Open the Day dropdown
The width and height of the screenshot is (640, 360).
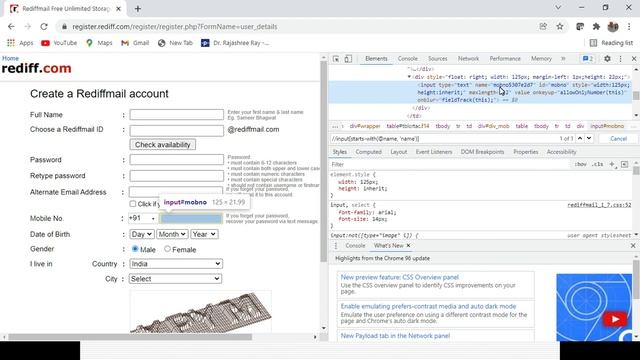tap(142, 234)
